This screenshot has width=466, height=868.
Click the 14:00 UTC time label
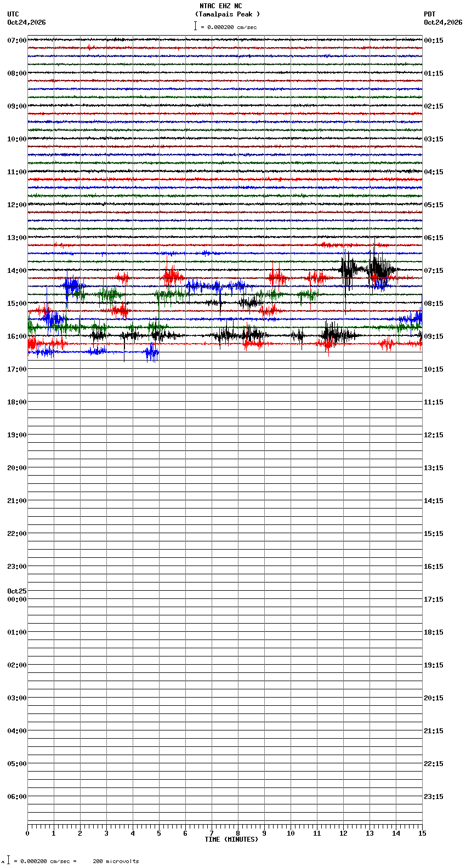(x=17, y=271)
